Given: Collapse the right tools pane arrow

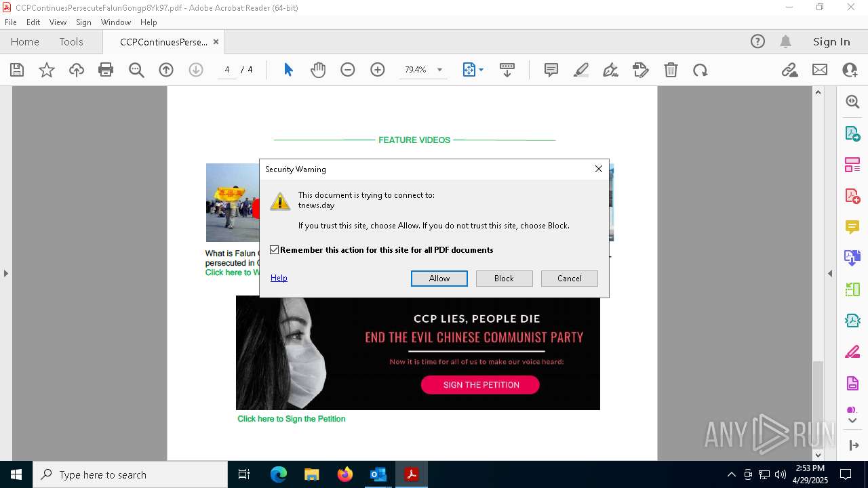Looking at the screenshot, I should (x=830, y=273).
